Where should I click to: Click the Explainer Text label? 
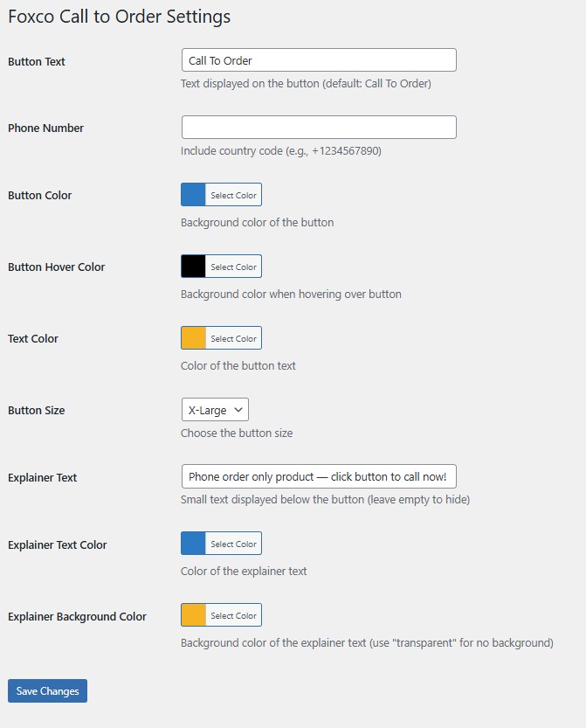[42, 478]
